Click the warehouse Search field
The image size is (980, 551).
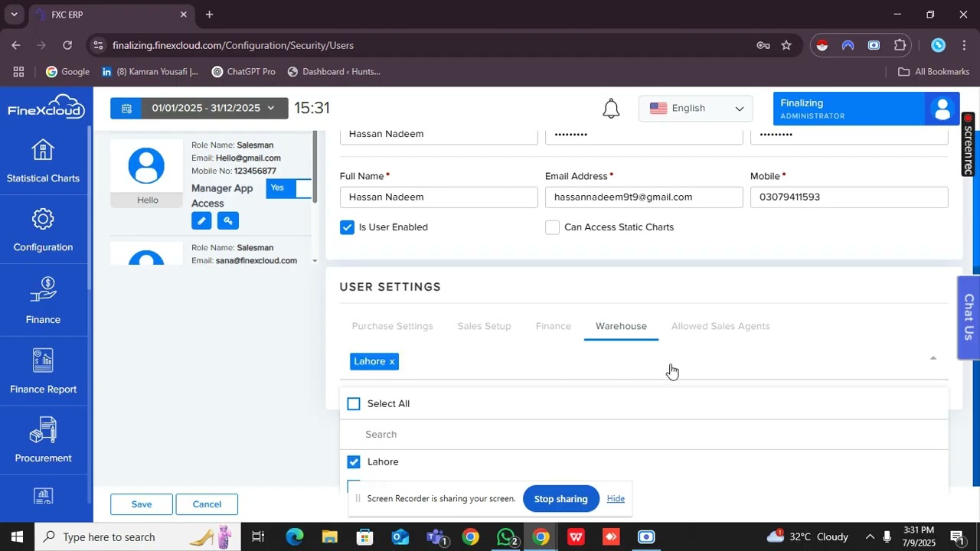(644, 435)
